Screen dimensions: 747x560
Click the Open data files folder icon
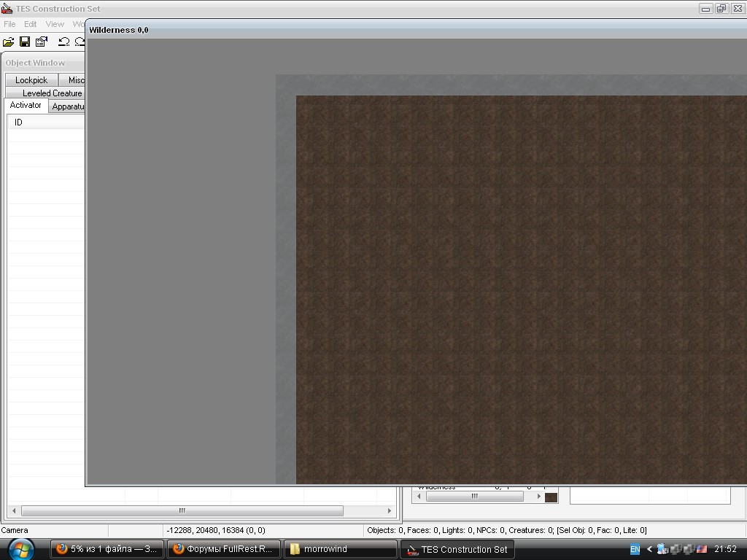[9, 42]
